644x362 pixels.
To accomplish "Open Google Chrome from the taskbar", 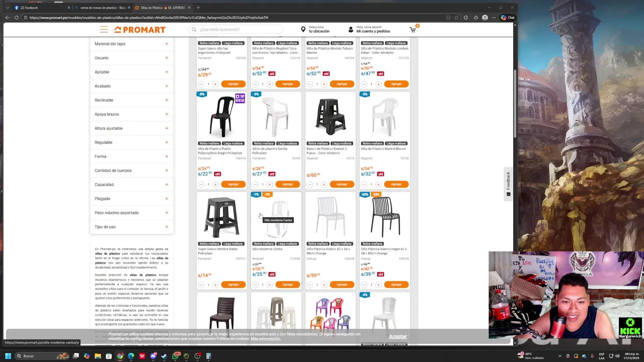I will [120, 356].
